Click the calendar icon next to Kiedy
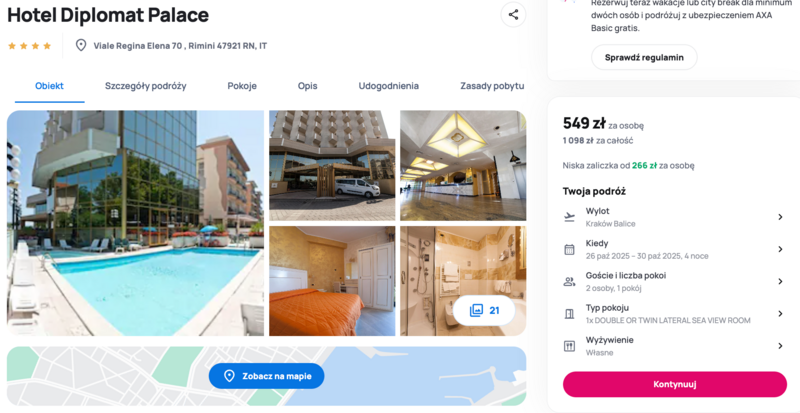Screen dimensions: 800x413 coord(569,249)
